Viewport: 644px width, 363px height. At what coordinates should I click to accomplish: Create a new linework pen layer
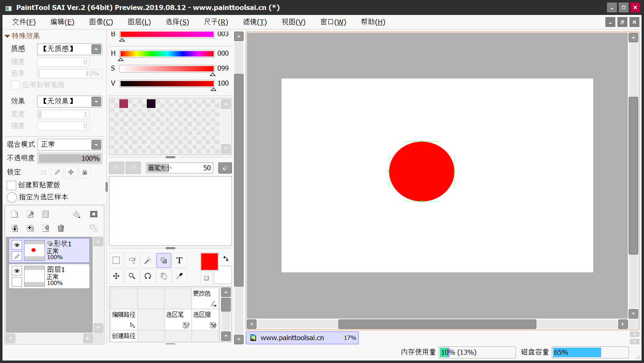30,214
